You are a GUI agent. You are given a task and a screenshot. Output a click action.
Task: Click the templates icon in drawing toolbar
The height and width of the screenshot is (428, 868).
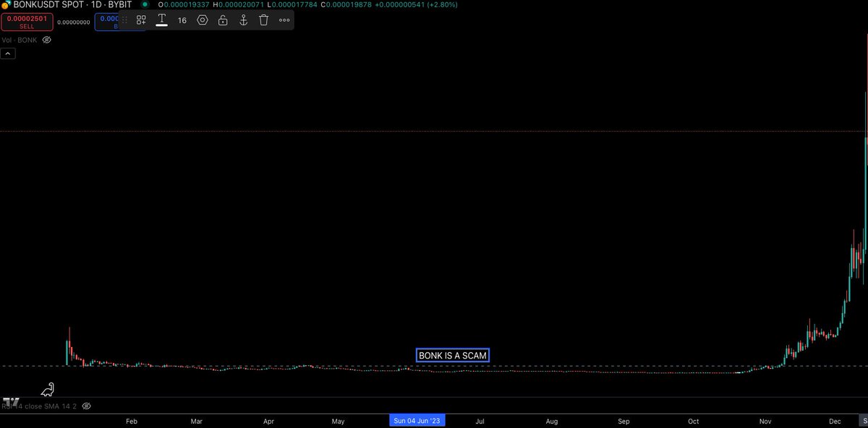tap(141, 20)
